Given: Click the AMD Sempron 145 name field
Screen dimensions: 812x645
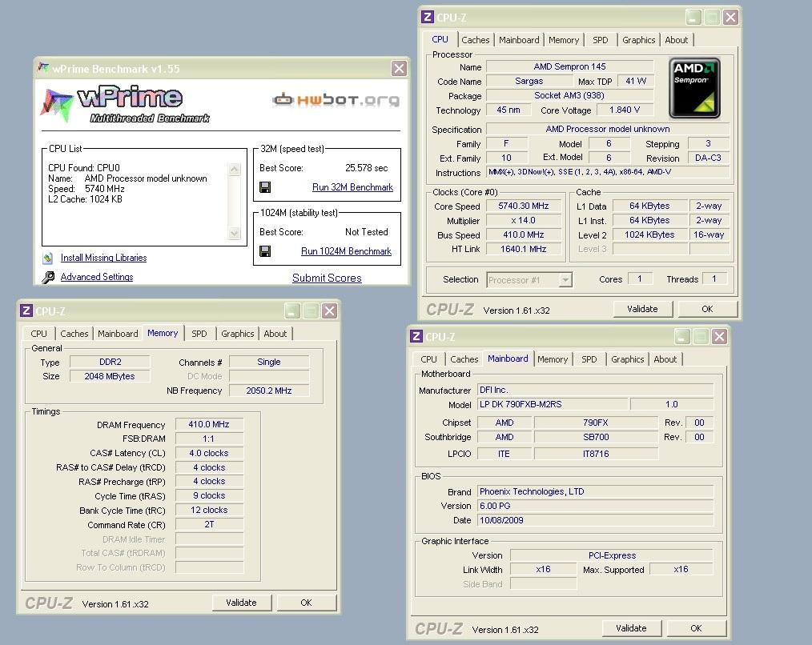Looking at the screenshot, I should point(569,66).
